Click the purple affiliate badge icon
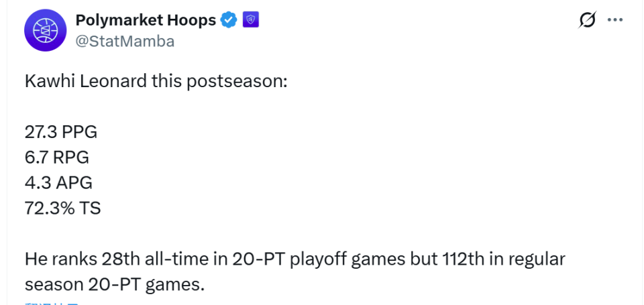Screen dimensions: 644x305 250,20
